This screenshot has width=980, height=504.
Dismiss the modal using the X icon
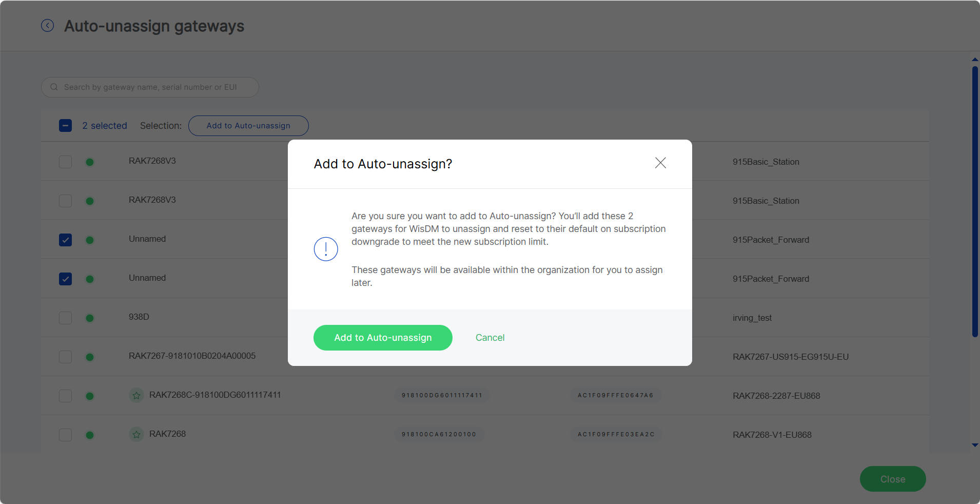pos(660,163)
